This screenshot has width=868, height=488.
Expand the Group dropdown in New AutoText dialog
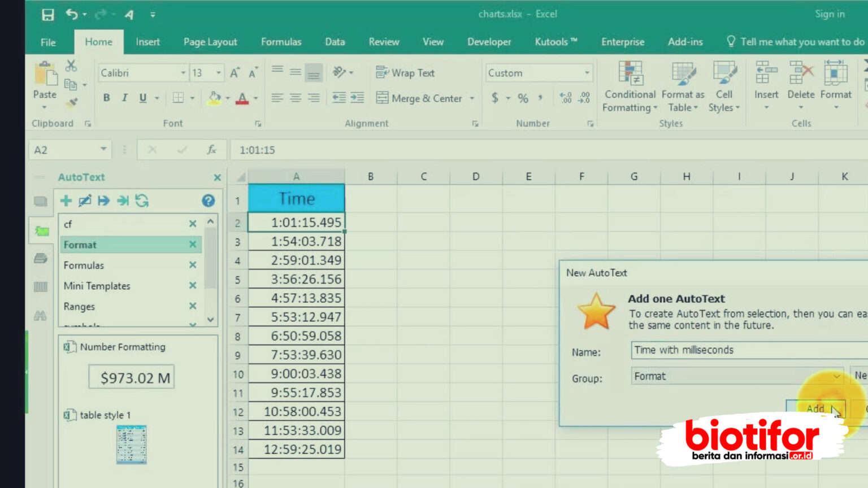click(837, 376)
